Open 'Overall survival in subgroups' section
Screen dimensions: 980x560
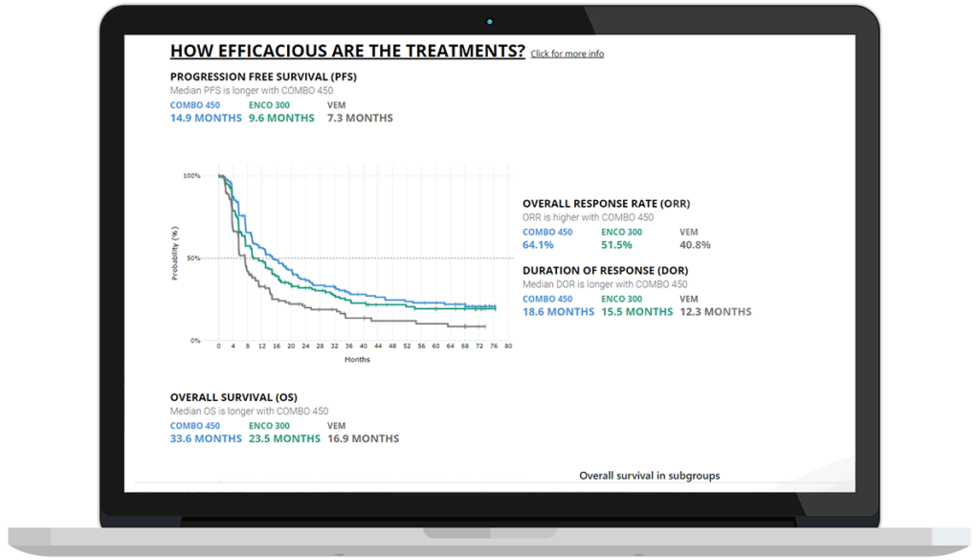click(x=649, y=476)
